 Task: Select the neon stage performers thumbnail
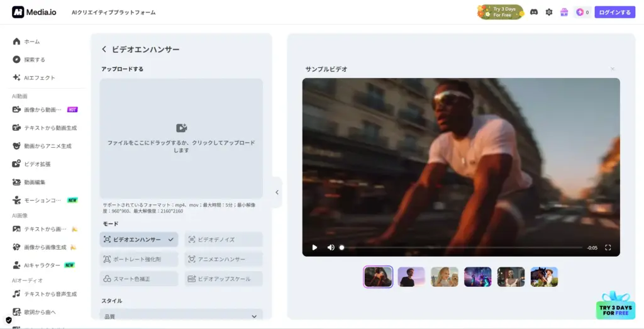(x=478, y=277)
